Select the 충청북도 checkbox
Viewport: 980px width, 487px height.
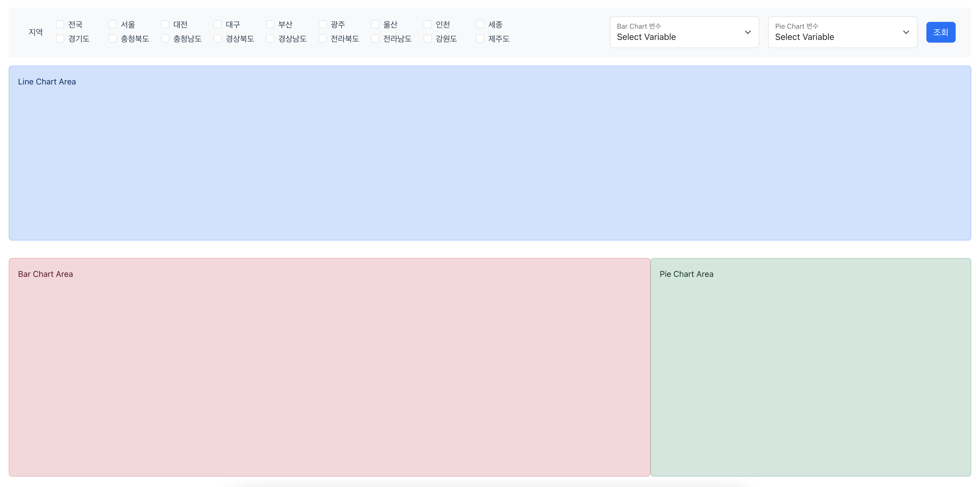(x=113, y=39)
